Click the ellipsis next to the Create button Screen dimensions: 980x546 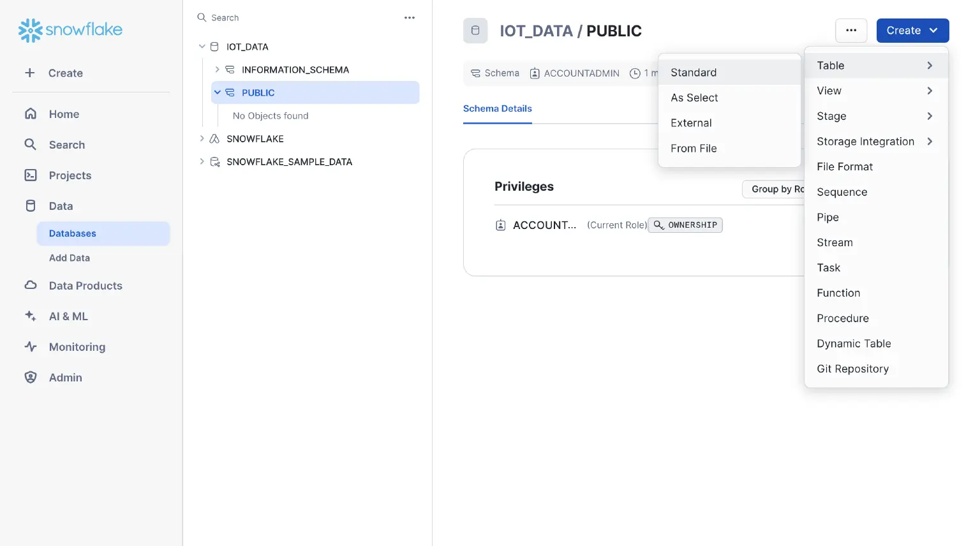[x=851, y=30]
